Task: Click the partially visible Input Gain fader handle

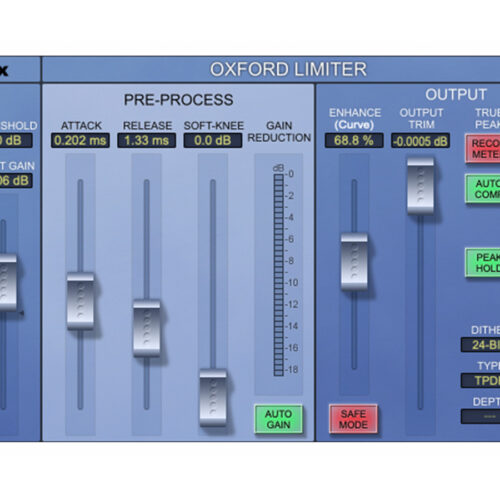Action: (8, 283)
